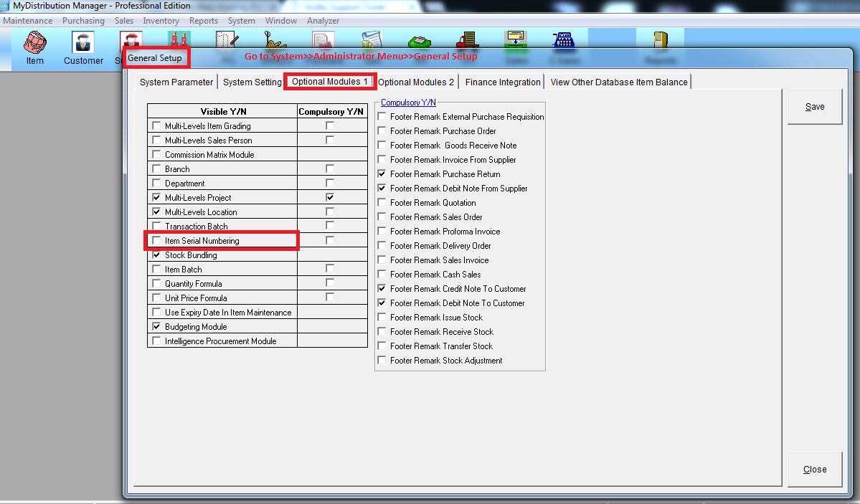Image resolution: width=860 pixels, height=504 pixels.
Task: Disable the Budgeting Module checkbox
Action: (156, 327)
